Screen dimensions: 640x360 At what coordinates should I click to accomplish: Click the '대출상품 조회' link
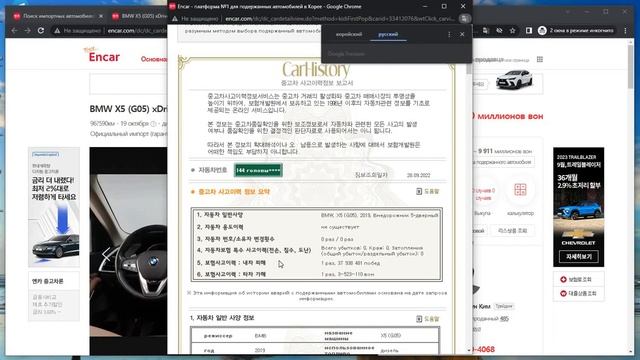coord(579,293)
